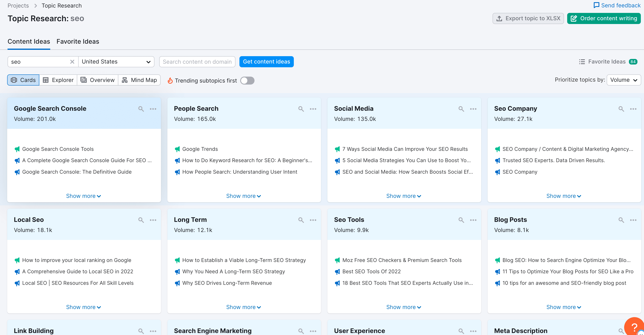Open three-dot menu on Social Media card
644x335 pixels.
click(x=473, y=109)
